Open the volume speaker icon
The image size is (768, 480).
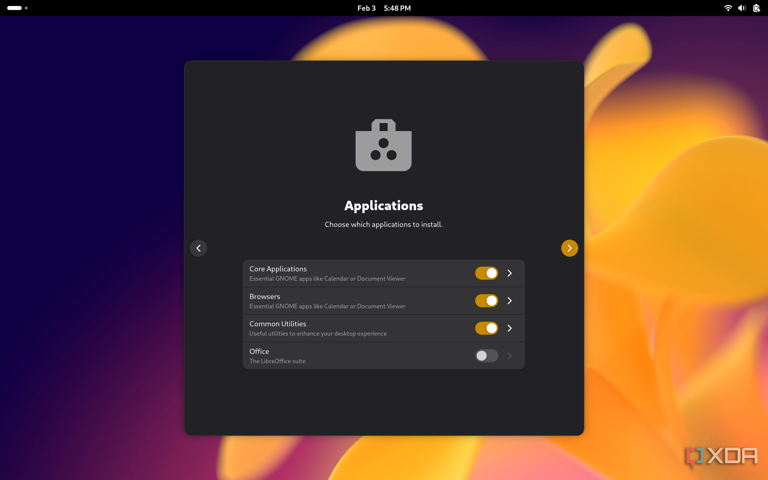(x=742, y=8)
